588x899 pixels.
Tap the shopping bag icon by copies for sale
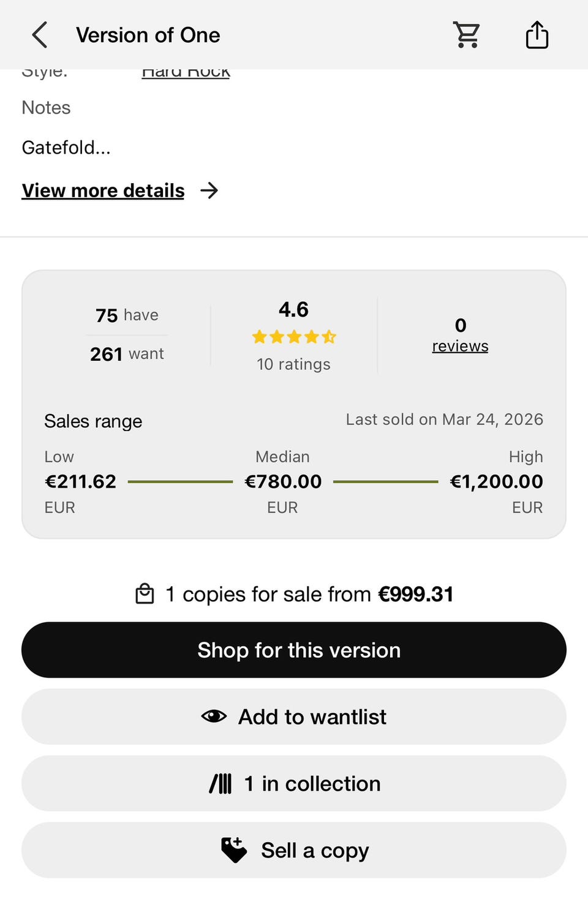[145, 594]
